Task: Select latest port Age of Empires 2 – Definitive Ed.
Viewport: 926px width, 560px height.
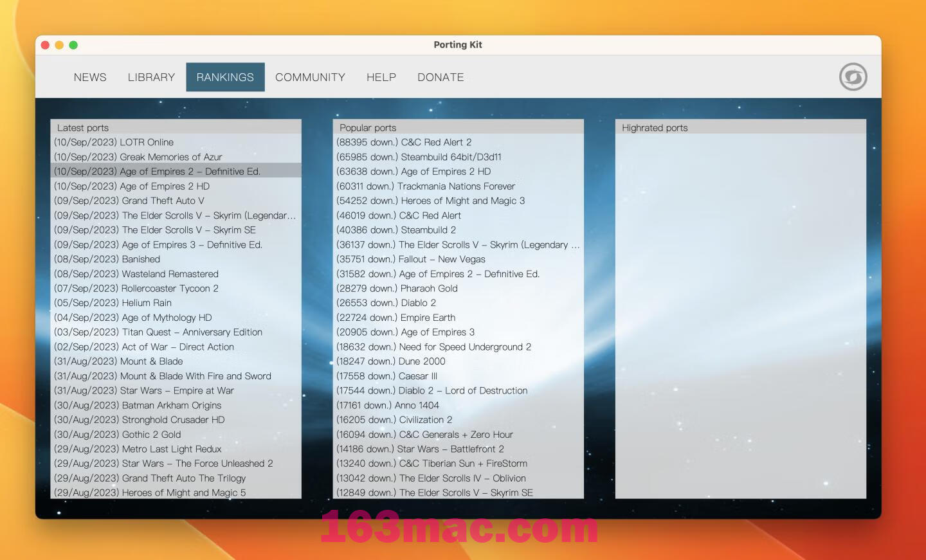Action: coord(176,172)
